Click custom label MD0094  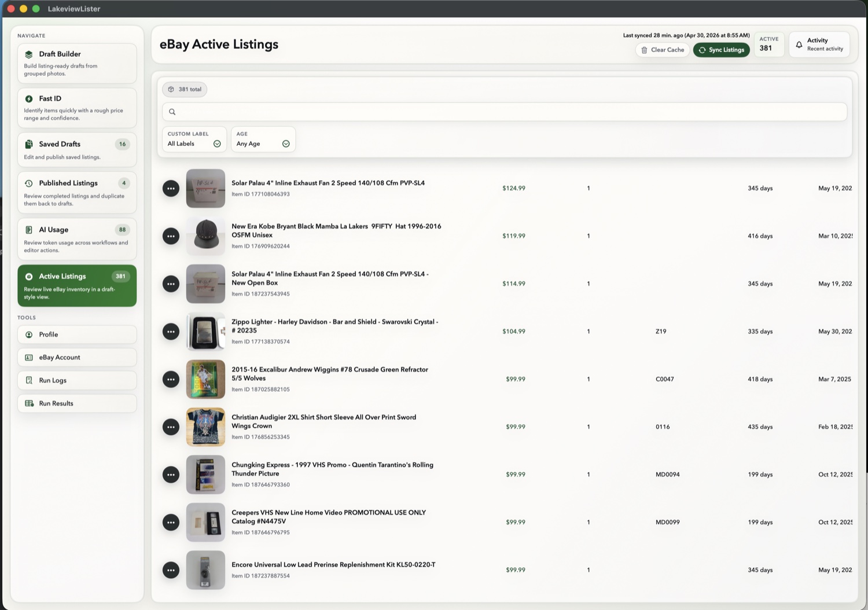coord(667,475)
